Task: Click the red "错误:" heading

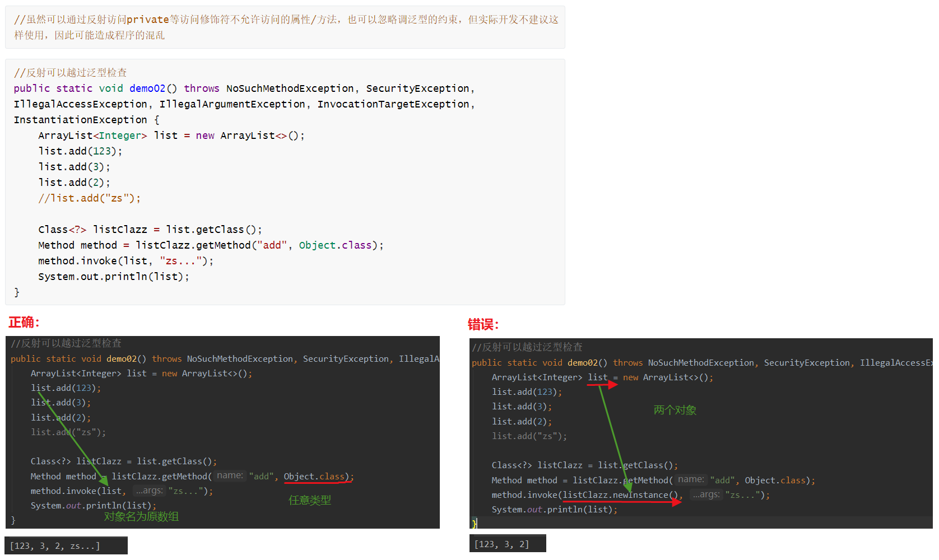Action: click(x=483, y=325)
